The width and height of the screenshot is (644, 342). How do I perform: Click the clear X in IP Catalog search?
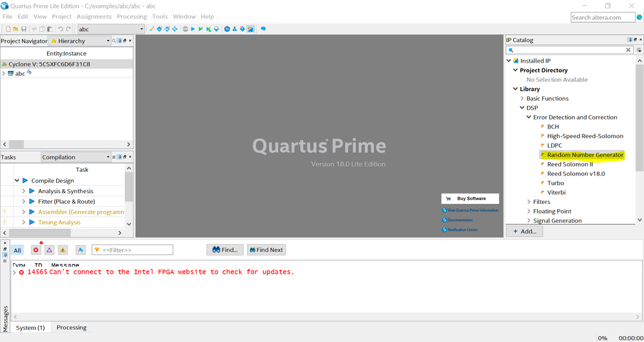pos(628,50)
